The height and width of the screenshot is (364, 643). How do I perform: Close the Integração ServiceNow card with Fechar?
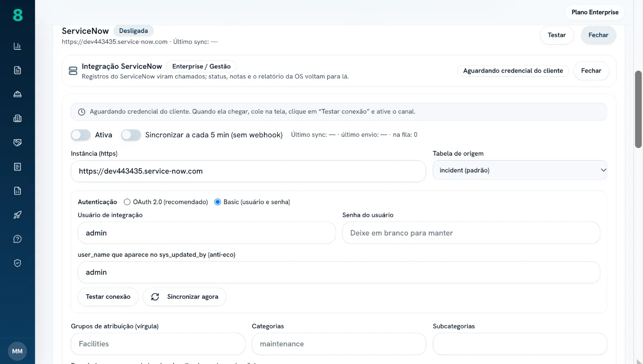[591, 71]
